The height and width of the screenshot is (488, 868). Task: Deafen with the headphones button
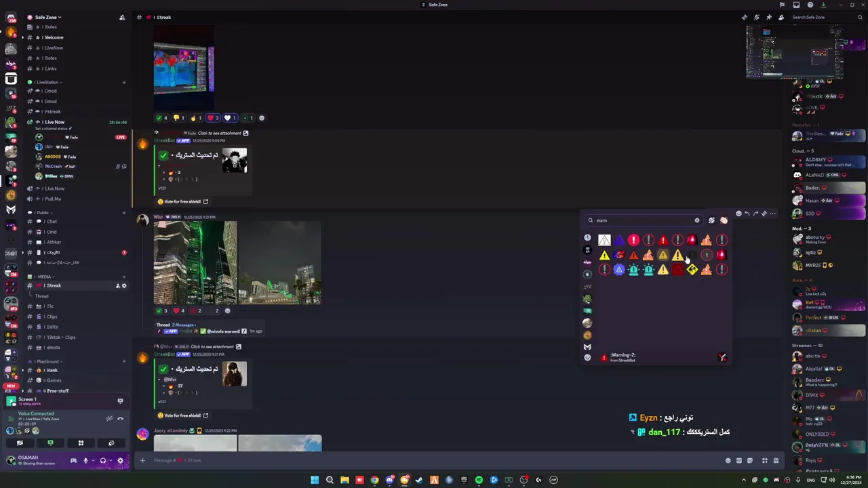click(x=103, y=460)
